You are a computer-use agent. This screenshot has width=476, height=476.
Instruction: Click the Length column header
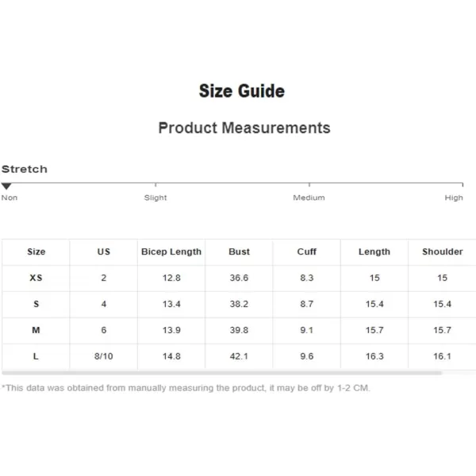[374, 251]
